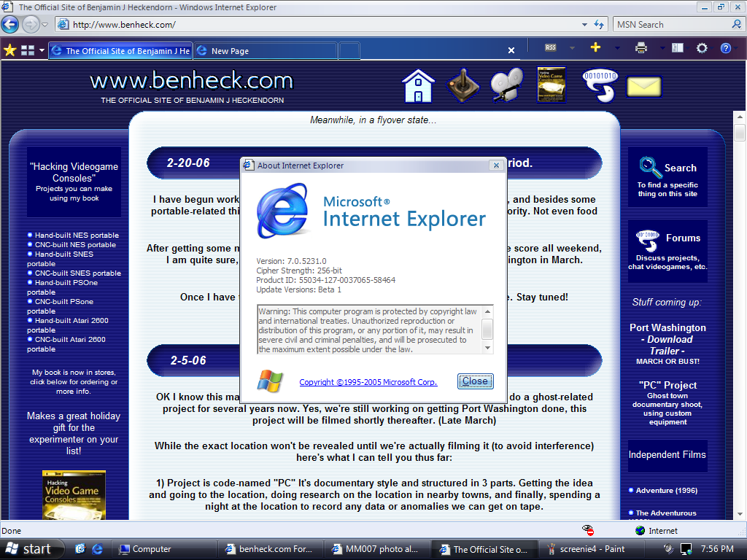Viewport: 747px width, 560px height.
Task: Click the gear Tools icon
Action: (x=702, y=48)
